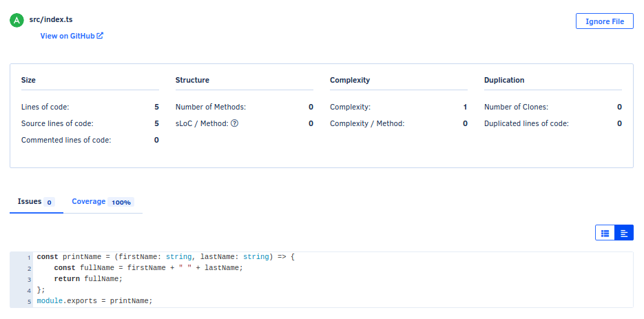This screenshot has height=319, width=644.
Task: Click the Number of Clones metric label
Action: [x=516, y=107]
